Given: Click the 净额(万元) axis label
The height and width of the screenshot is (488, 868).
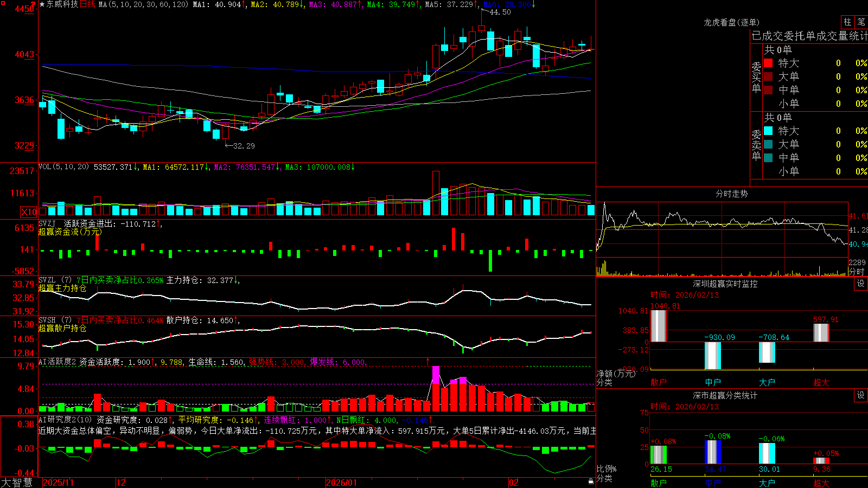Looking at the screenshot, I should tap(616, 374).
